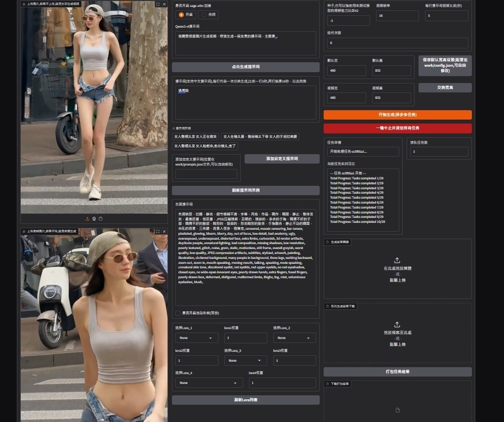Remove the first uploaded image with X icon

point(164,4)
